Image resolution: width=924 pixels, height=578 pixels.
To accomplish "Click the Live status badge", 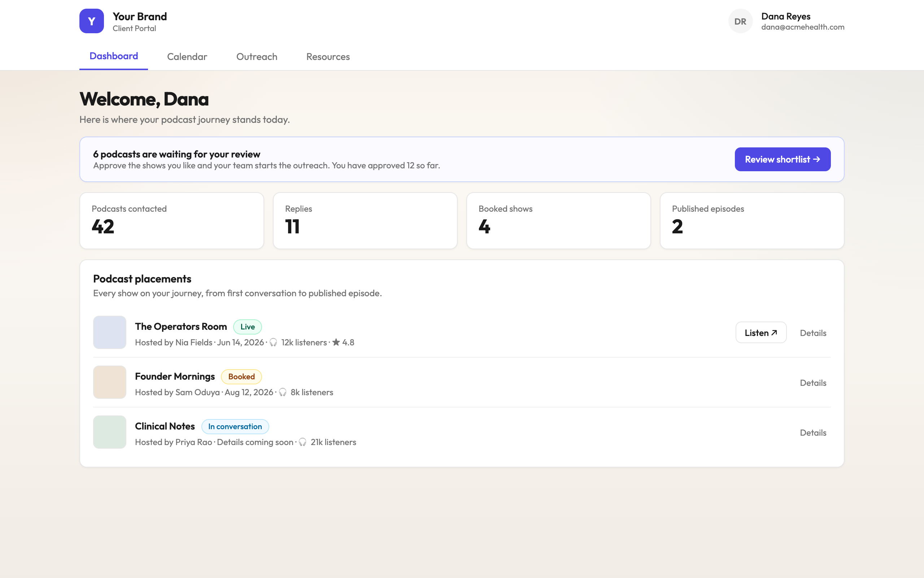I will click(247, 327).
